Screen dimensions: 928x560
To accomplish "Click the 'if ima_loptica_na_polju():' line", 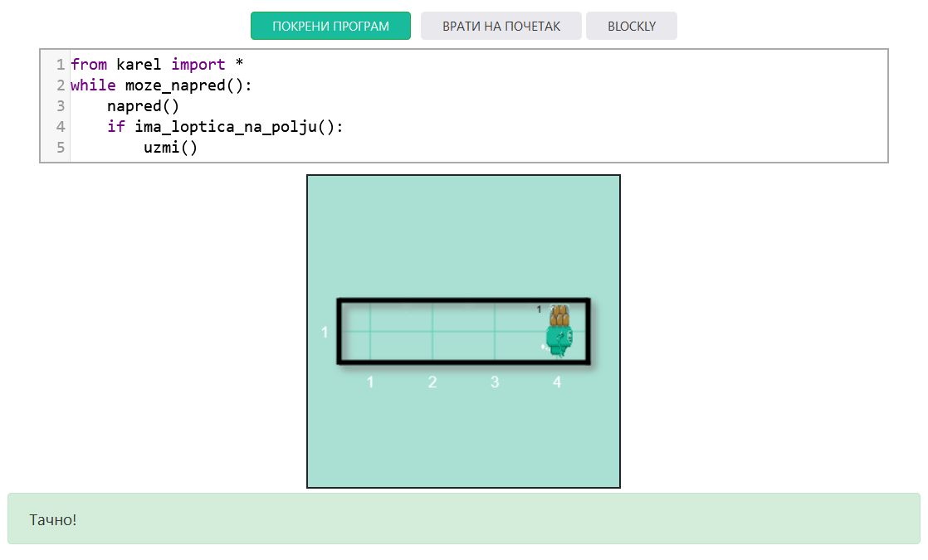I will [x=224, y=127].
